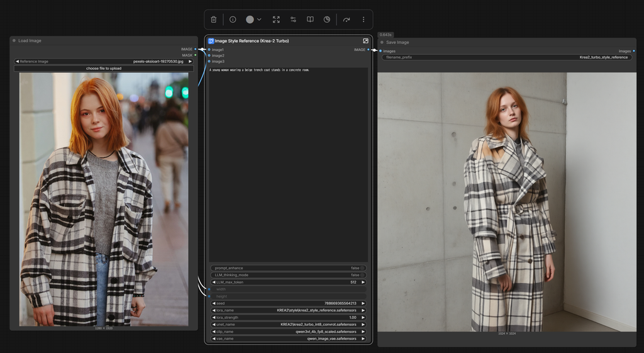Click the width widget field

tap(288, 289)
